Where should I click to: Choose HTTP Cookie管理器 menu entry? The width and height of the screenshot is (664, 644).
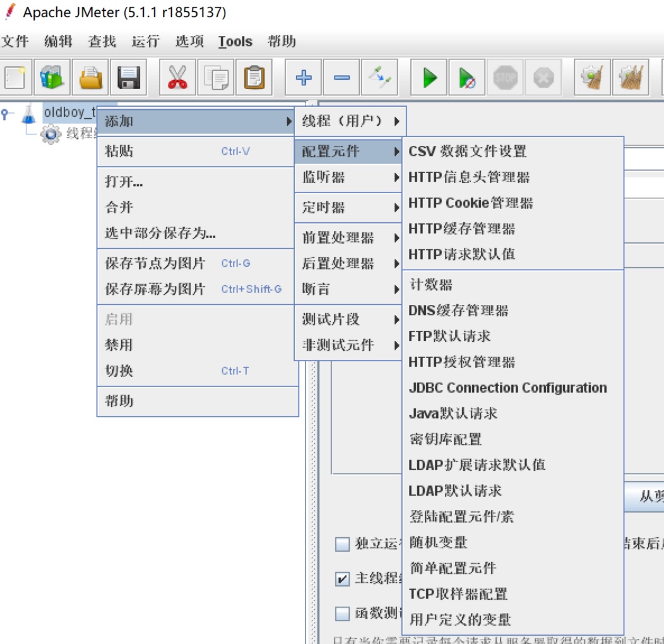[x=470, y=203]
